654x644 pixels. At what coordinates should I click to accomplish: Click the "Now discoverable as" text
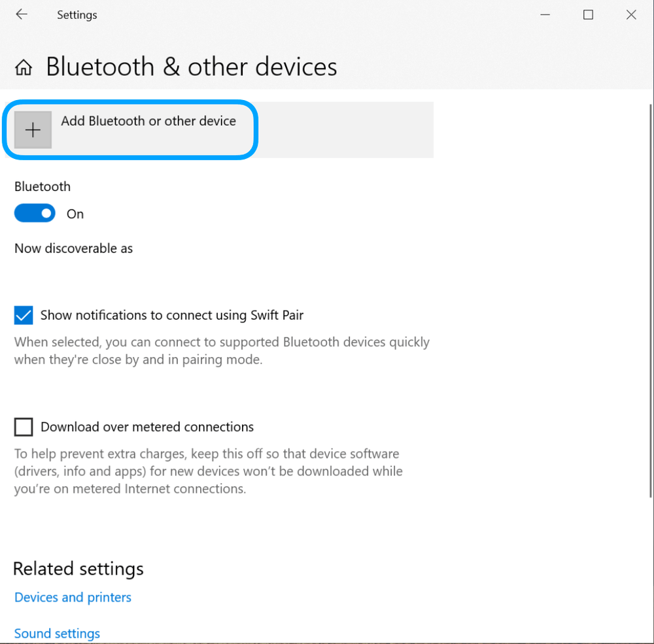[73, 248]
